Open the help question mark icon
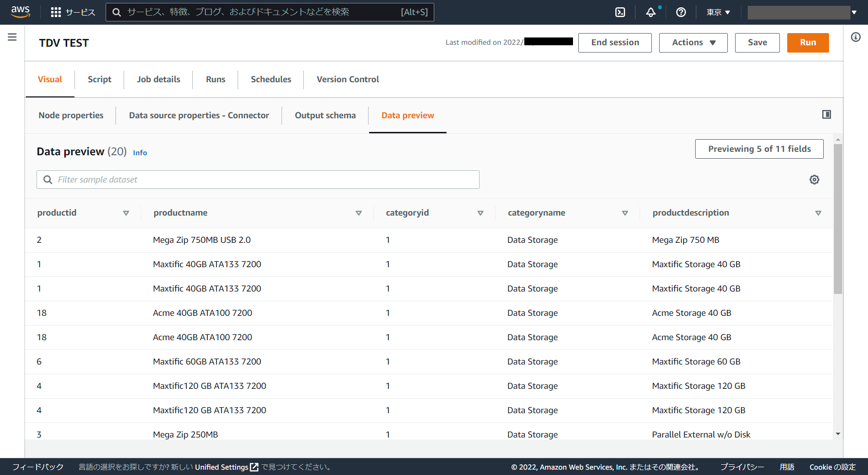The height and width of the screenshot is (475, 868). (x=681, y=12)
